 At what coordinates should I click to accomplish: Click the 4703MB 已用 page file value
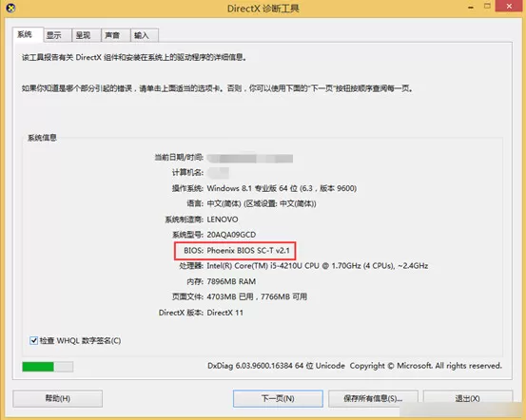(257, 296)
